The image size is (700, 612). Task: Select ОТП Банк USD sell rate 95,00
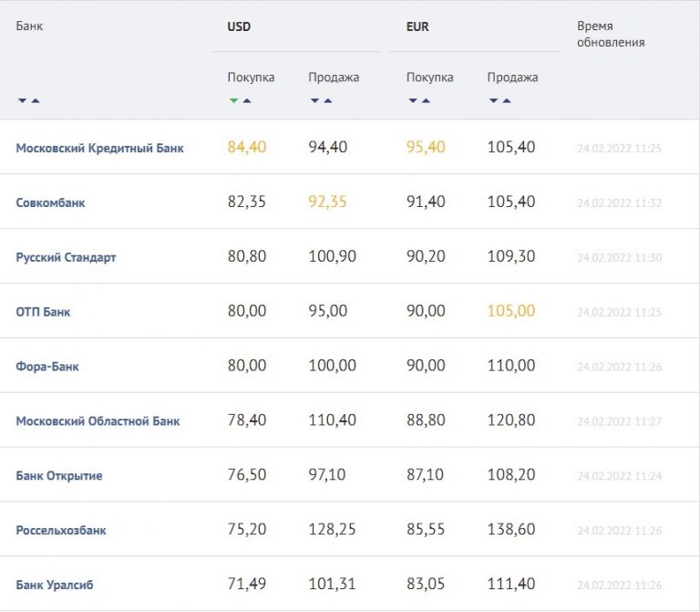(x=328, y=311)
